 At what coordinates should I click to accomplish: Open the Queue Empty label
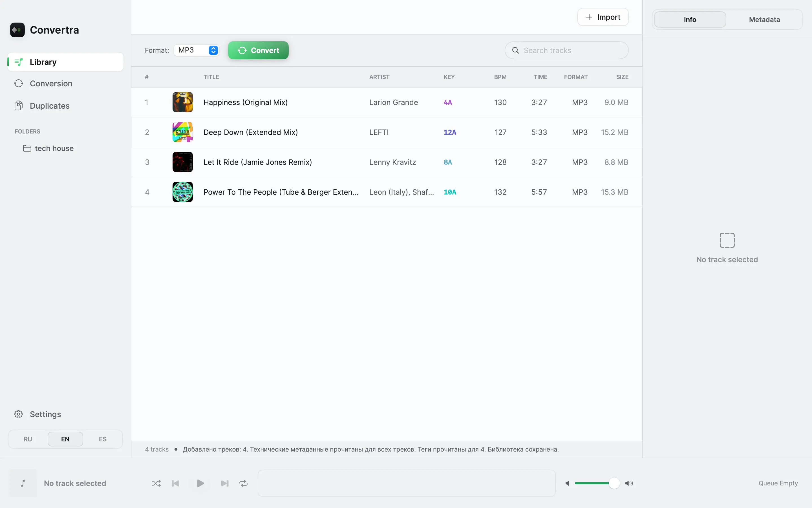point(778,483)
